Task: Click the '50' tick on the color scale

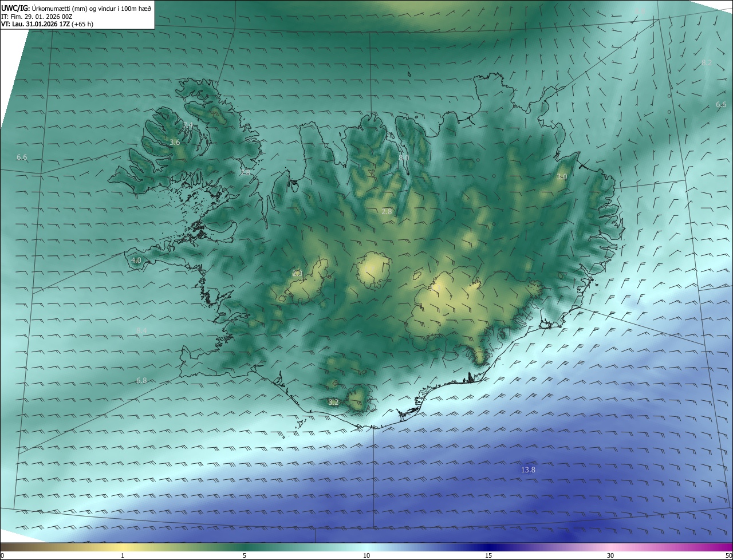Action: coord(728,555)
